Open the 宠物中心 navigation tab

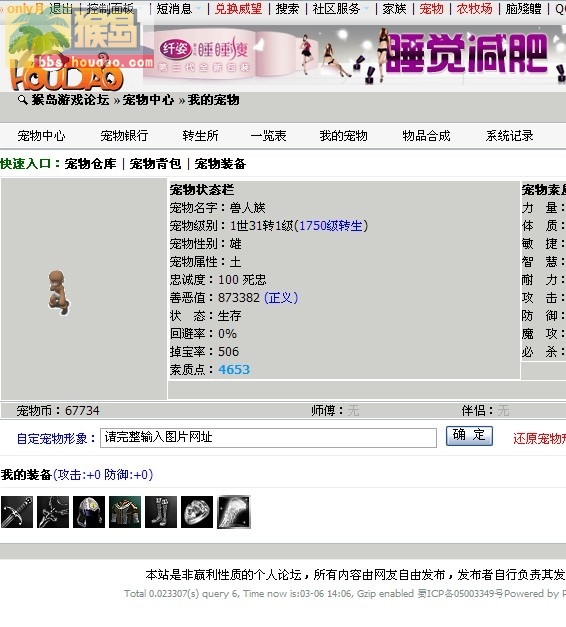point(41,136)
